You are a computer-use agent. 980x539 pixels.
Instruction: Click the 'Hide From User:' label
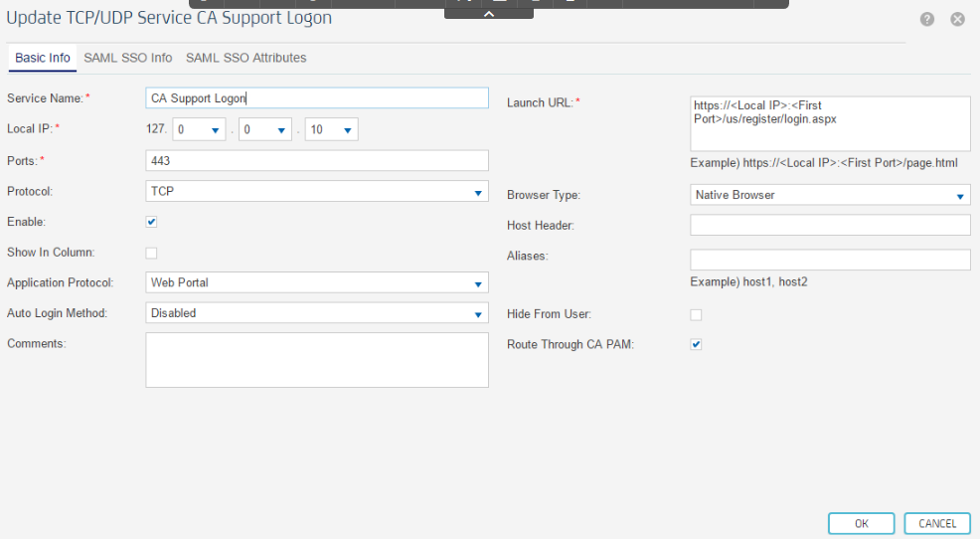[x=549, y=314]
